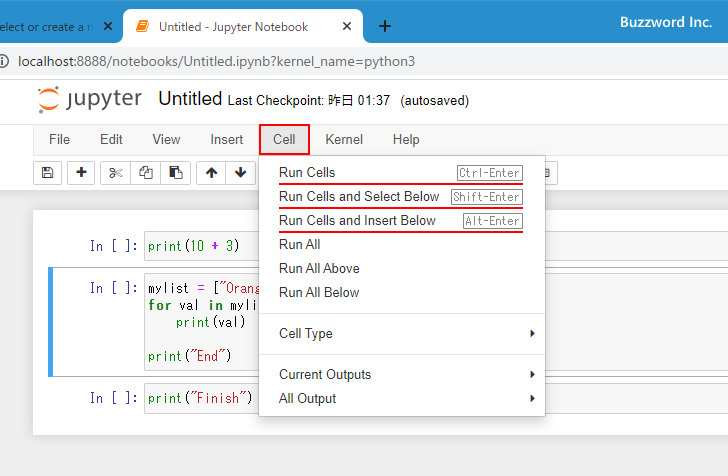Move selected cell up arrow
The width and height of the screenshot is (728, 476).
coord(211,173)
